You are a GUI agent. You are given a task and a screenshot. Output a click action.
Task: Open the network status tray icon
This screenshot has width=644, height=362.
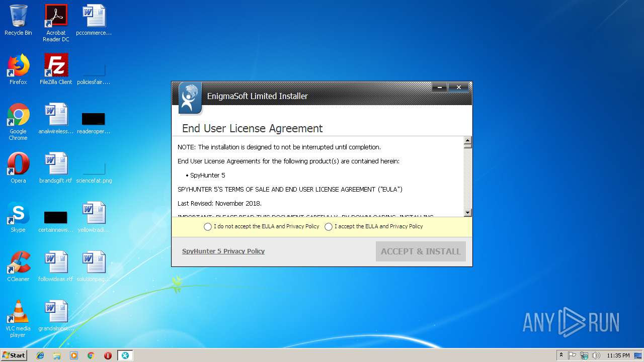click(x=584, y=355)
